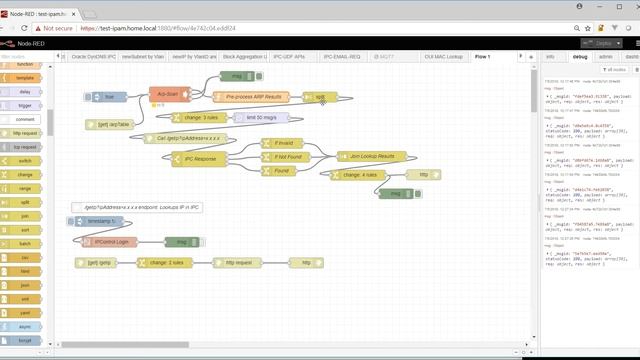640x360 pixels.
Task: Select the comment node in the palette
Action: click(x=21, y=120)
